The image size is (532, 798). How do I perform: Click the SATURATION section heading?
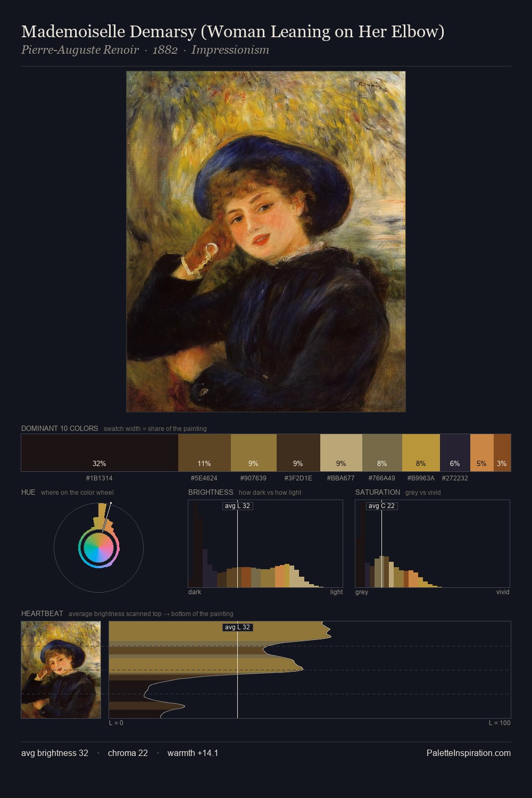click(x=378, y=492)
